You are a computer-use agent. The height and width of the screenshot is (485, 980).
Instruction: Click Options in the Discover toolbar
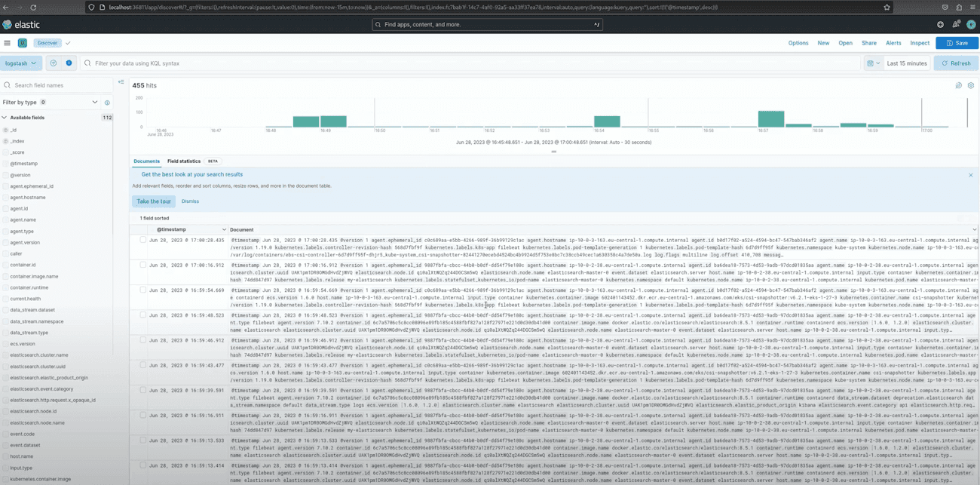[799, 43]
